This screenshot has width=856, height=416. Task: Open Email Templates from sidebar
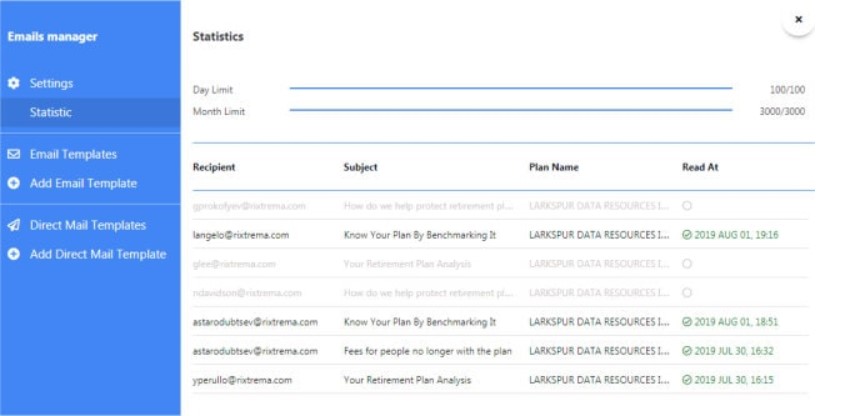point(73,155)
